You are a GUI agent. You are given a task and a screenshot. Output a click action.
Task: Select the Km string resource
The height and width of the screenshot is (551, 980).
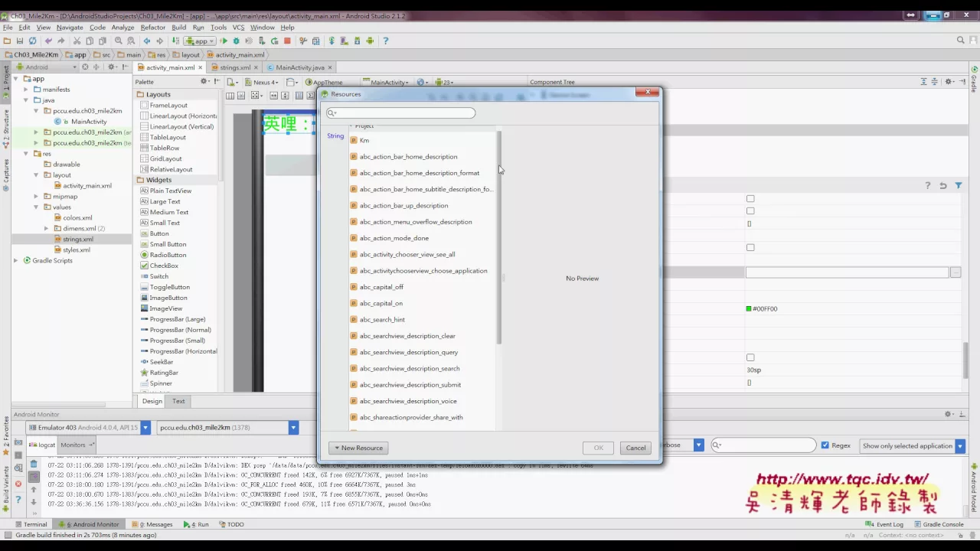click(364, 140)
